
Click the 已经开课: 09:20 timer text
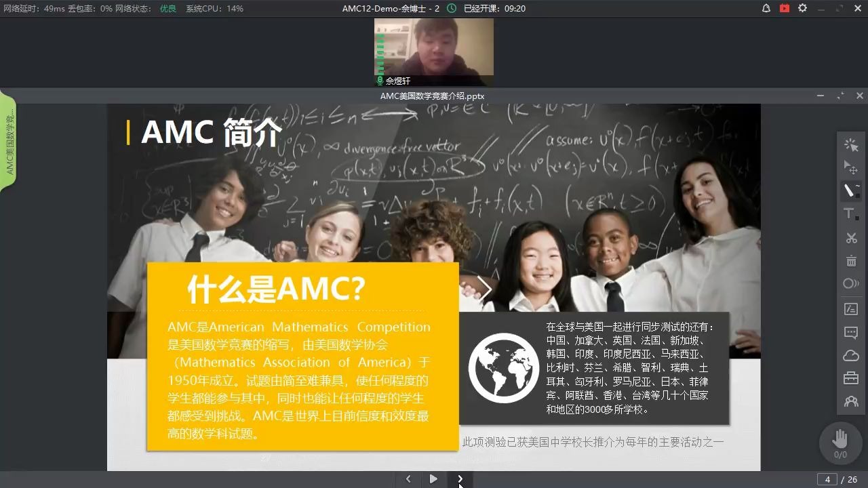(x=494, y=9)
